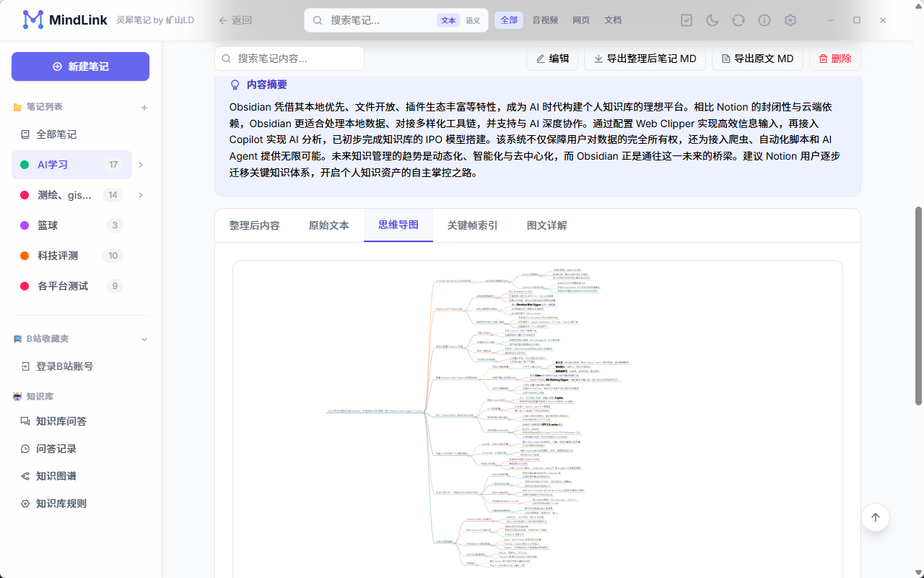Click the 内容摘要 heading
The image size is (924, 578).
pos(266,85)
